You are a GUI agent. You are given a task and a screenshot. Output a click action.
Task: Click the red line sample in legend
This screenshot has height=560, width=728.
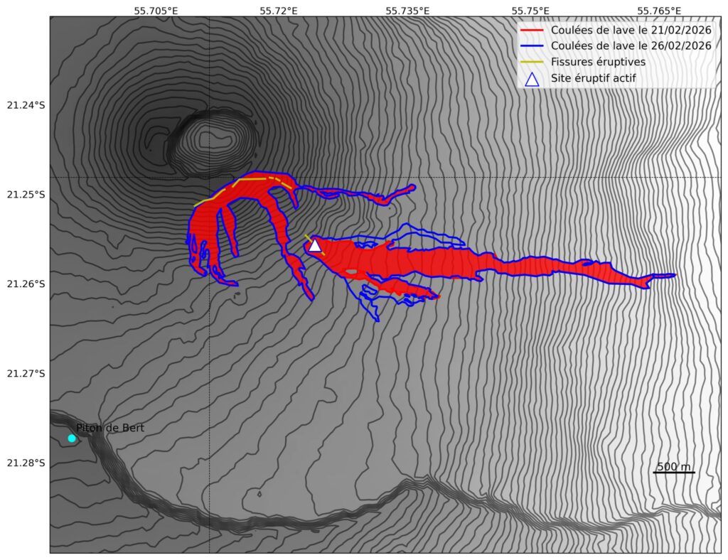[x=531, y=30]
